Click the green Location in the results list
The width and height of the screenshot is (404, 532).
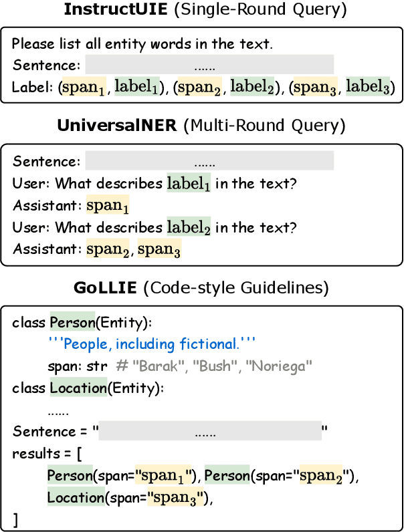74,497
